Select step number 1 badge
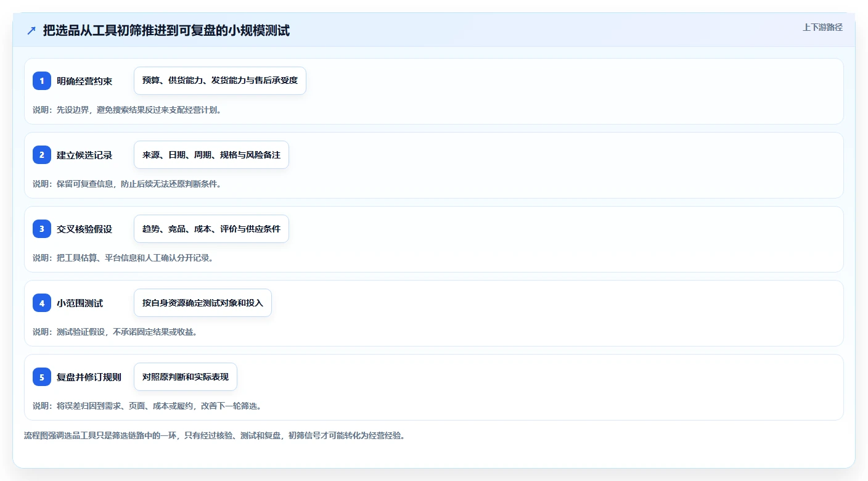This screenshot has width=868, height=481. pyautogui.click(x=42, y=81)
